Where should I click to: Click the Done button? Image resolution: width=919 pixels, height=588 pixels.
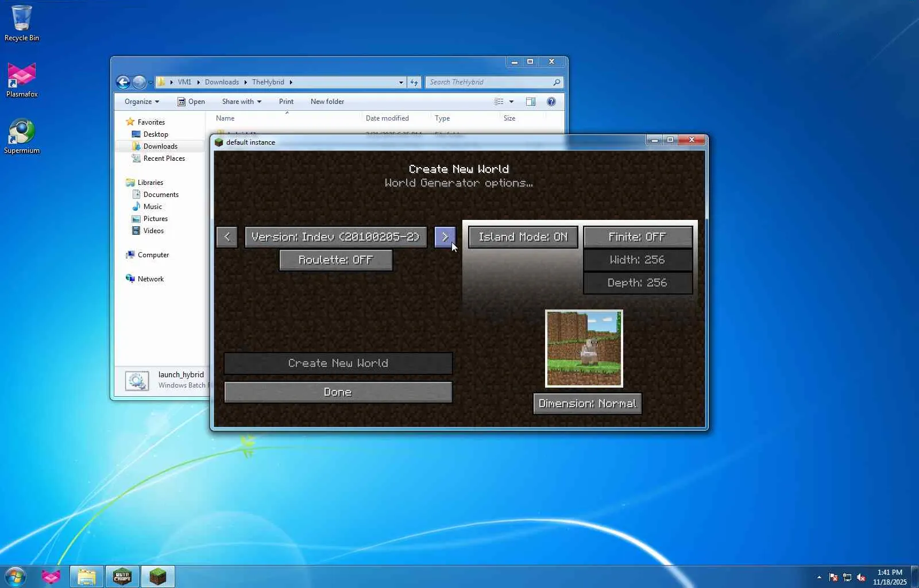338,392
